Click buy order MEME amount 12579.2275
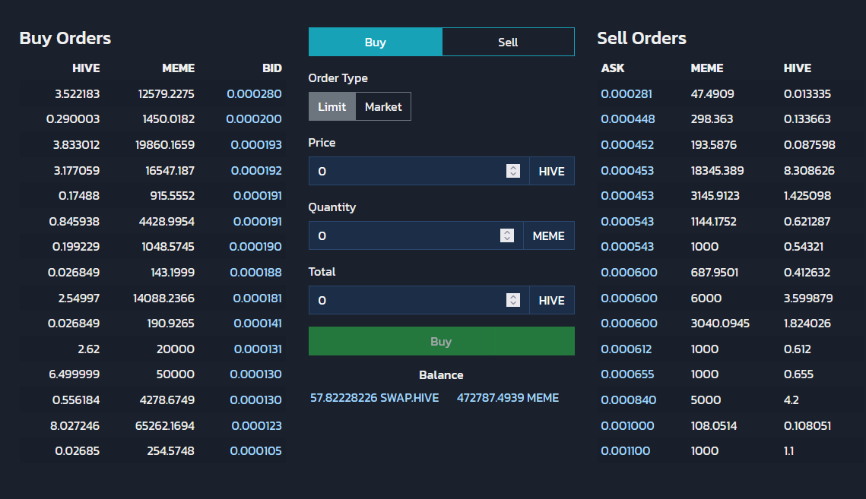This screenshot has height=499, width=866. point(166,94)
